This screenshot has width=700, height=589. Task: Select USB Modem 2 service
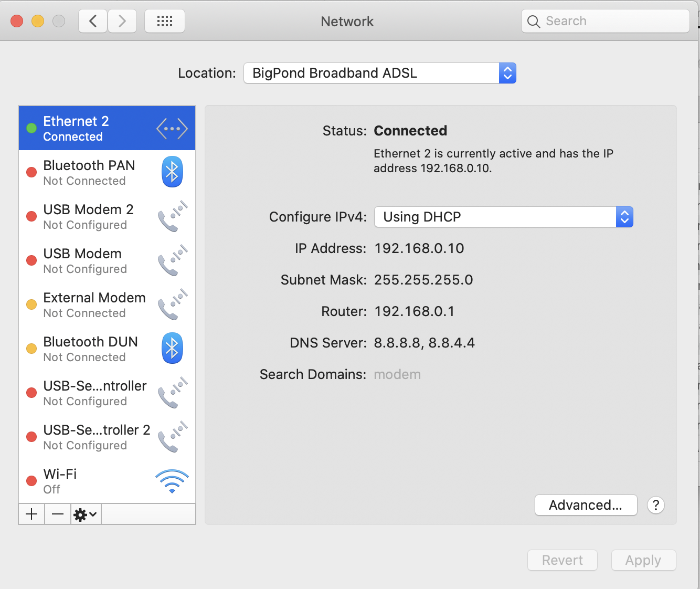[x=107, y=216]
